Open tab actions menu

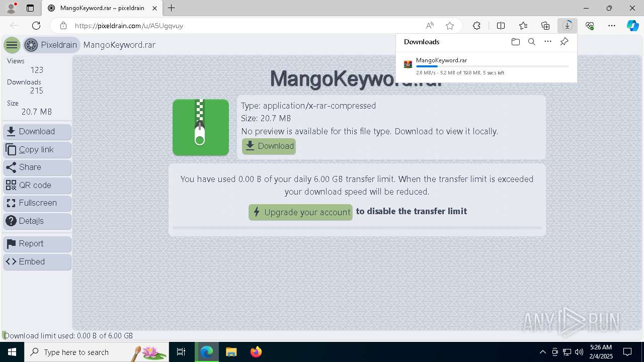[x=30, y=8]
